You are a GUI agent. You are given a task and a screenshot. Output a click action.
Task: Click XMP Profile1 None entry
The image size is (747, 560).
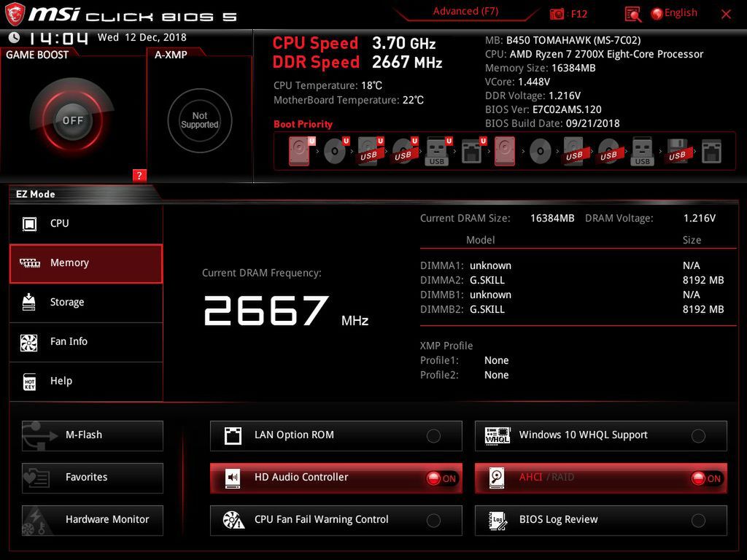tap(465, 360)
